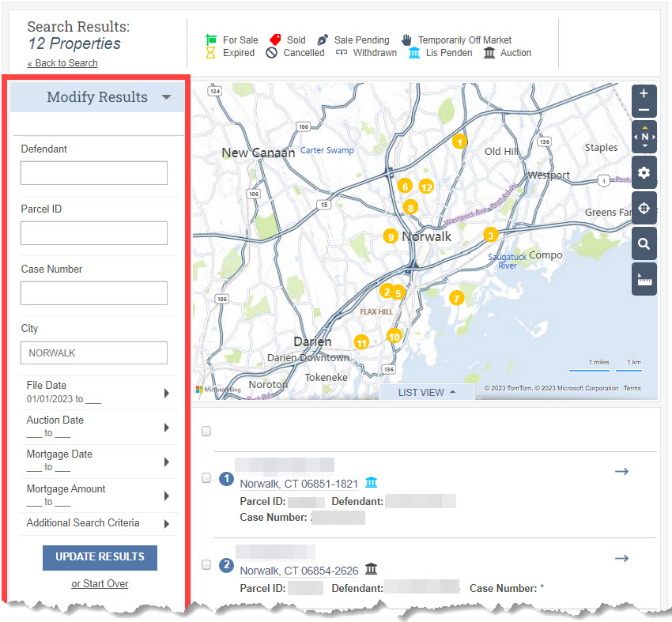Click map marker number 7
This screenshot has height=622, width=672.
(x=456, y=298)
